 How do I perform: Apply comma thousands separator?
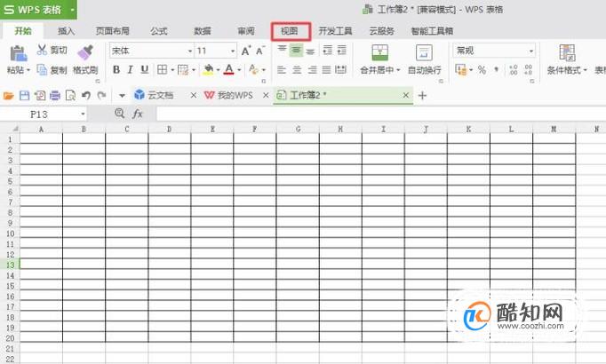[x=497, y=70]
